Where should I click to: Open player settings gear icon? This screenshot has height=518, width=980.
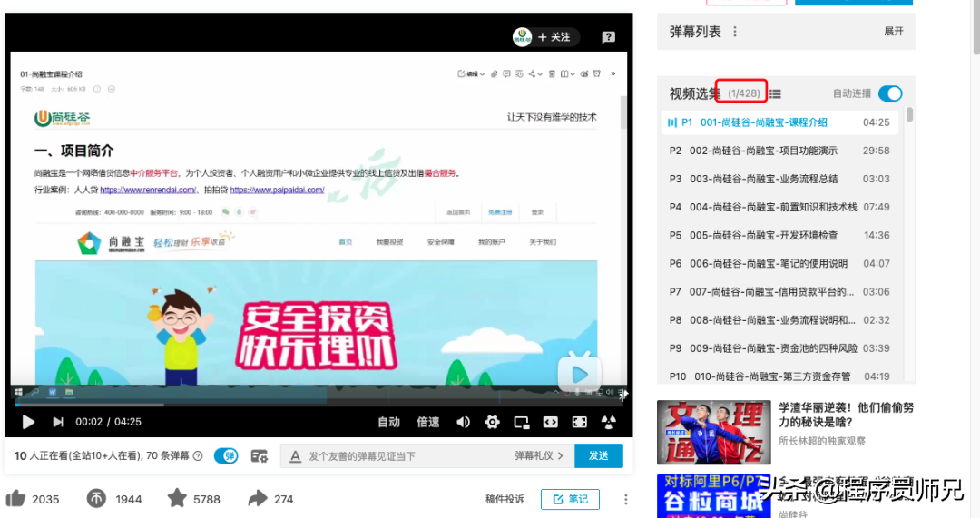click(x=493, y=423)
